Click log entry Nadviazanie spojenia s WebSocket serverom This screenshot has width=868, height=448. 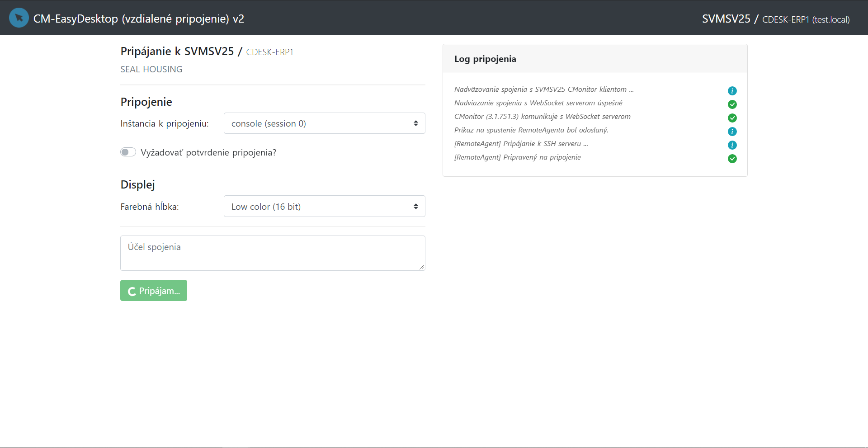click(538, 103)
